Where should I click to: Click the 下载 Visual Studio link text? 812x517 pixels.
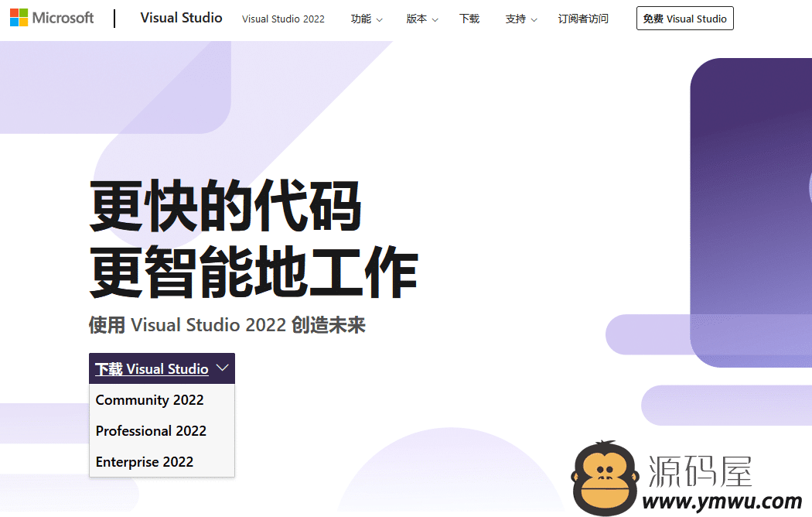click(152, 369)
